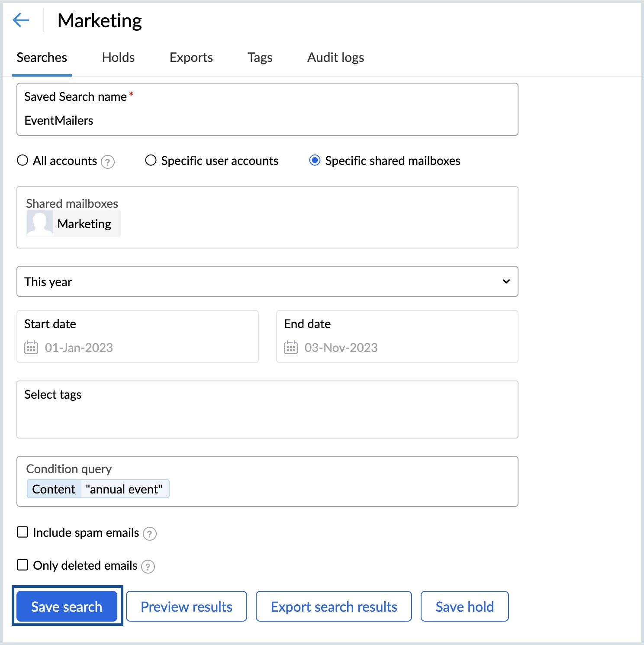
Task: Select Specific user accounts option
Action: coord(151,161)
